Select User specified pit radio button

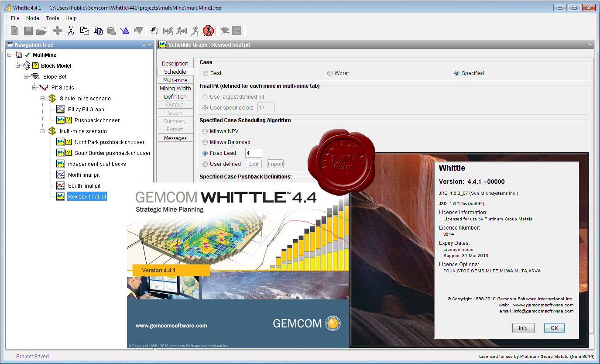pyautogui.click(x=206, y=108)
